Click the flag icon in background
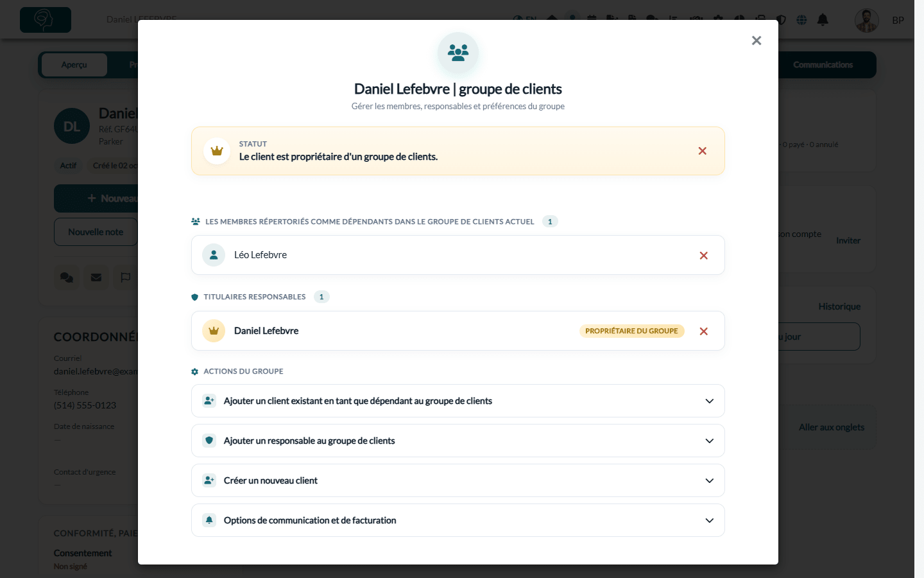924x578 pixels. coord(126,277)
